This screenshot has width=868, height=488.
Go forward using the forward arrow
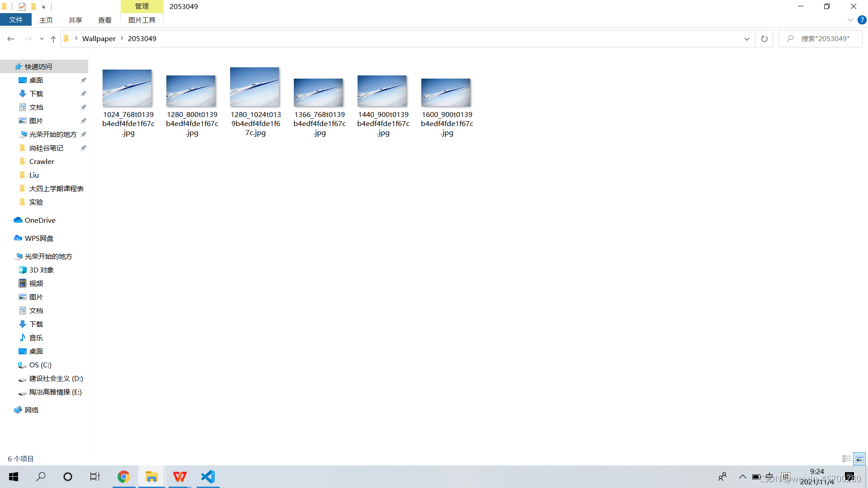coord(28,39)
